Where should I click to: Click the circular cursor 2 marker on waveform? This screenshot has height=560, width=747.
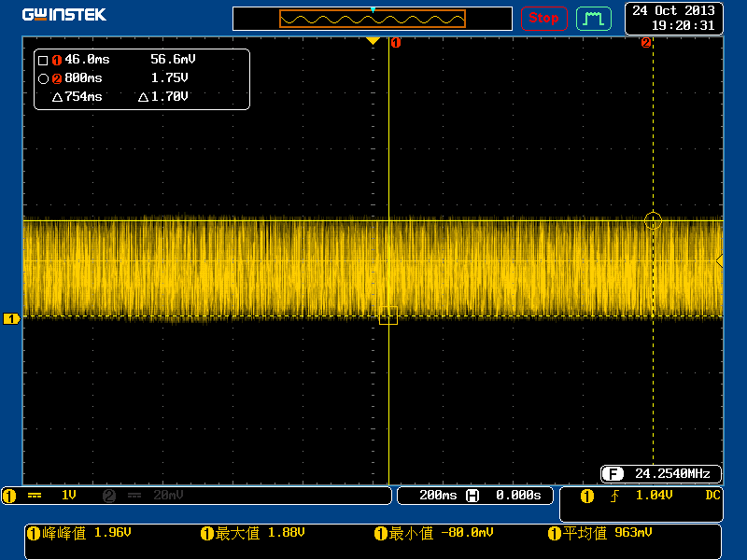point(653,221)
